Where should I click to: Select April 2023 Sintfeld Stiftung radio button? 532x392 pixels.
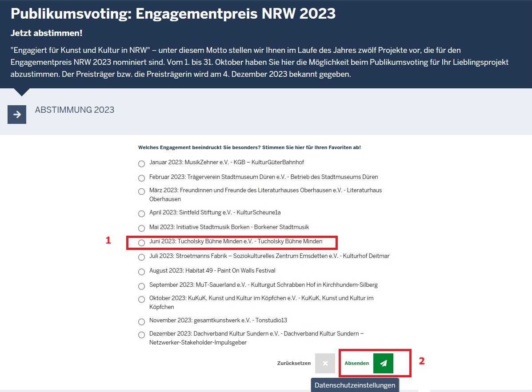tap(141, 214)
